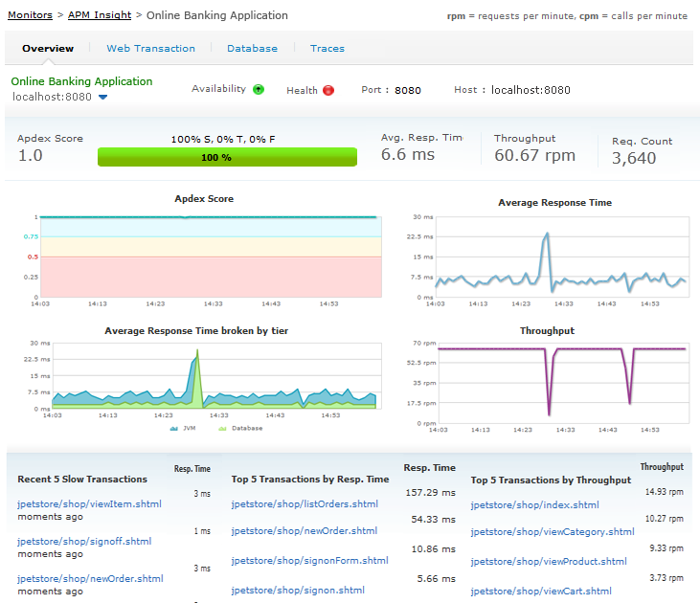
Task: Open the Database tab
Action: (252, 49)
